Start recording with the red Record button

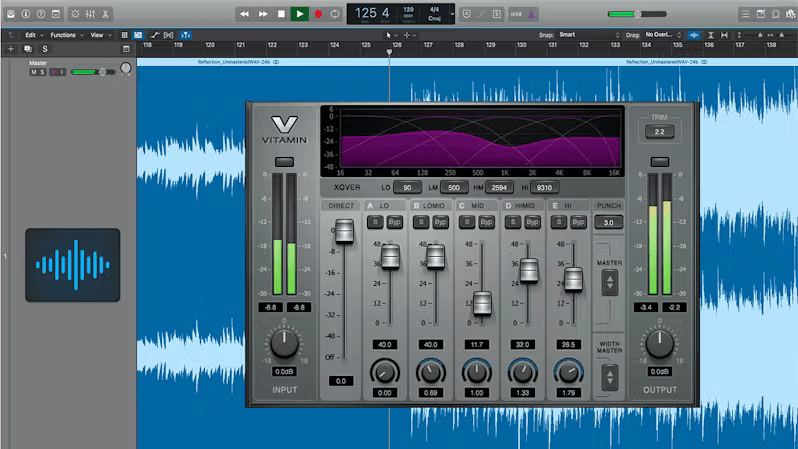[x=318, y=14]
